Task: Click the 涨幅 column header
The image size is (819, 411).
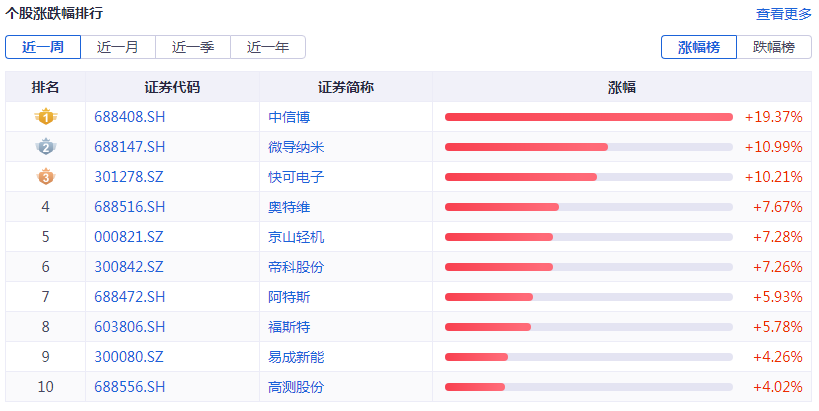Action: pos(622,87)
